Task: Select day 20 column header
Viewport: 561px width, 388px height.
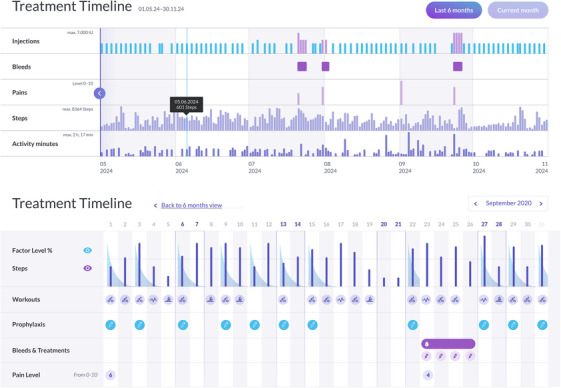Action: tap(384, 224)
